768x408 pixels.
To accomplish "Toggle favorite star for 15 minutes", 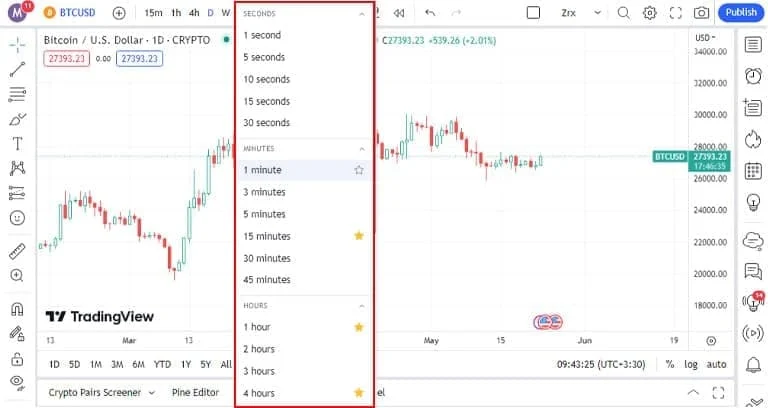I will (x=359, y=236).
